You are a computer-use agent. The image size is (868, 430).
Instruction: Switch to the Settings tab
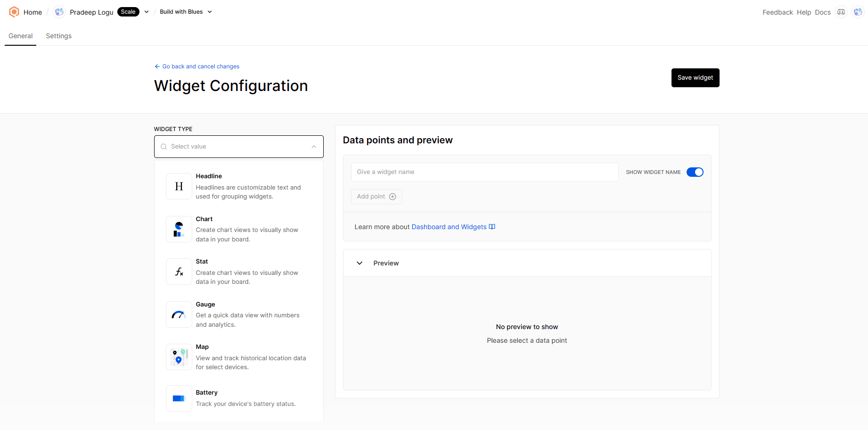point(59,36)
